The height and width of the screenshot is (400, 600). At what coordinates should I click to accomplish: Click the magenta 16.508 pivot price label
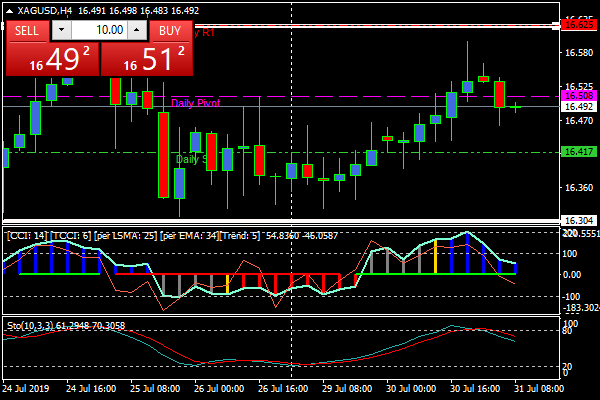click(578, 96)
